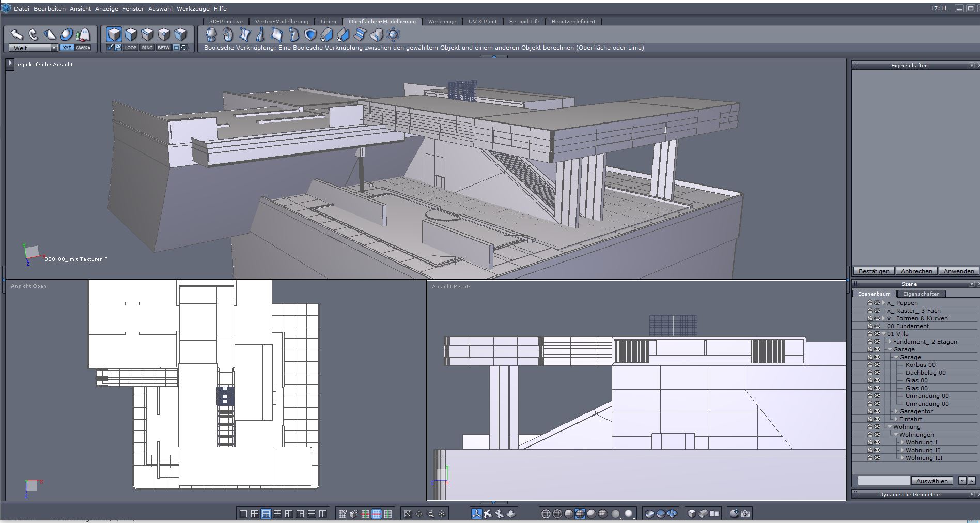Expand the Garagentor tree node
Screen dimensions: 980x523
point(895,411)
